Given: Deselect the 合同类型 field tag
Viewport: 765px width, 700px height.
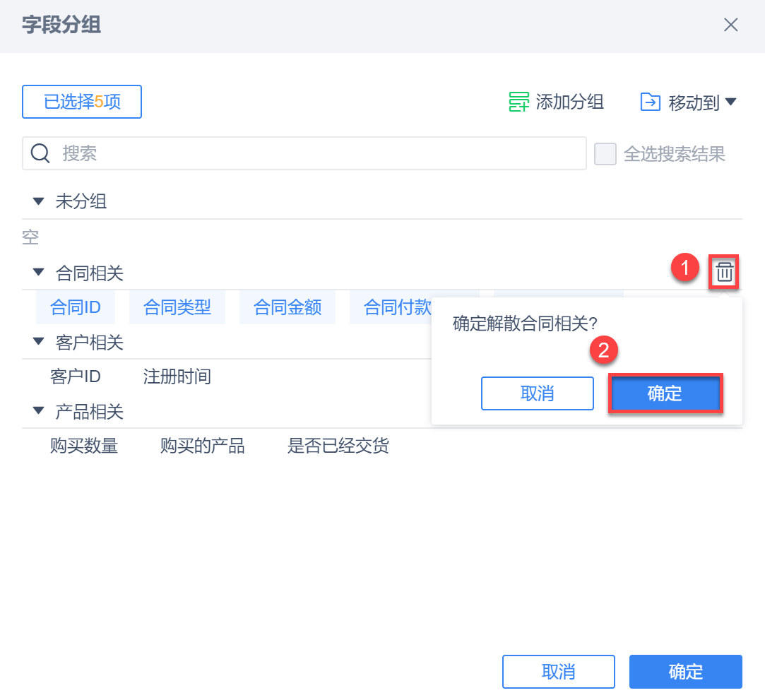Looking at the screenshot, I should [177, 307].
